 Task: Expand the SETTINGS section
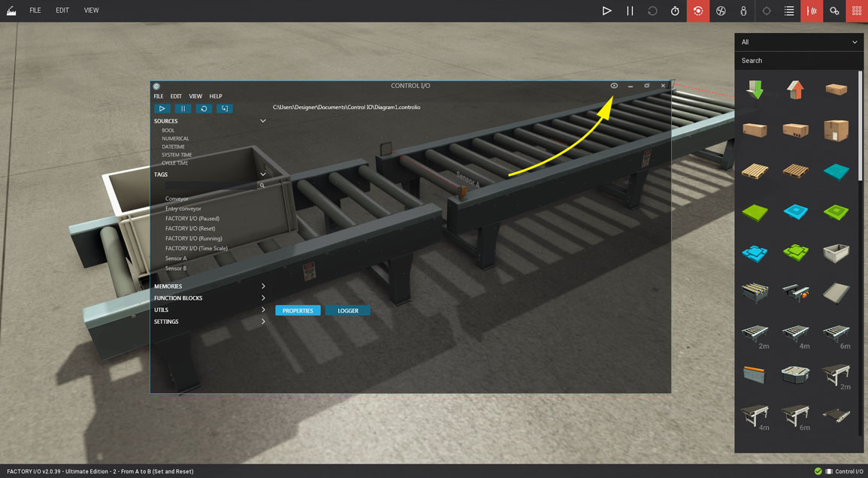pyautogui.click(x=263, y=321)
